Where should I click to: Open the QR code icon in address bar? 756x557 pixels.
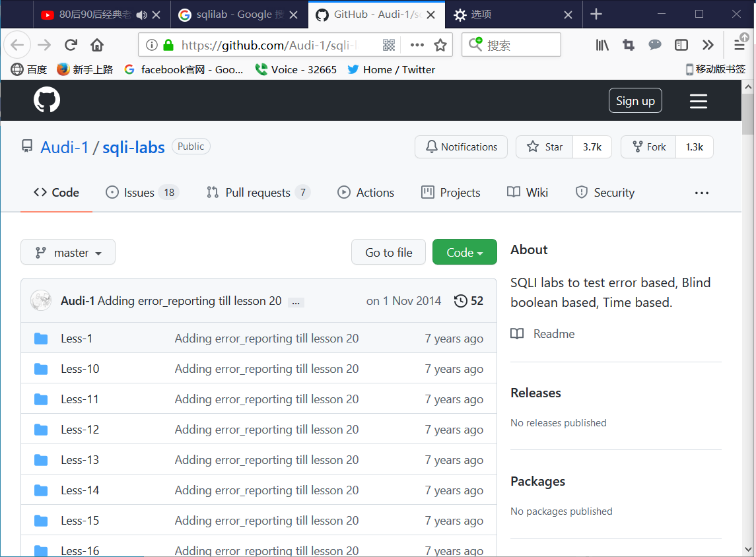[389, 46]
